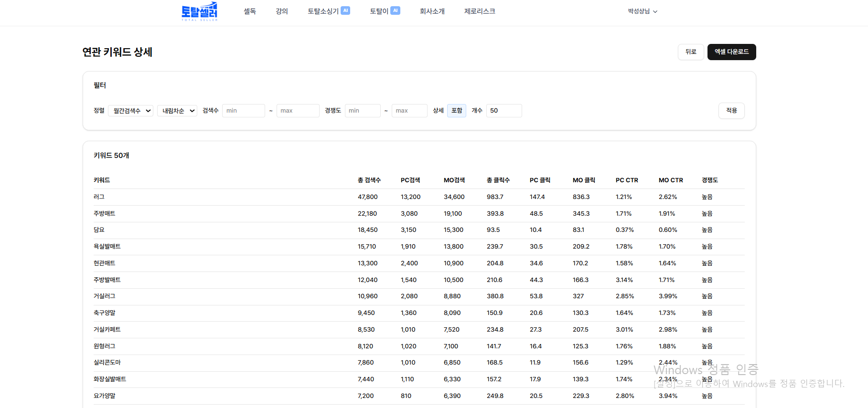Click MO search value 13,800
Screen dimensions: 868x408
click(453, 247)
